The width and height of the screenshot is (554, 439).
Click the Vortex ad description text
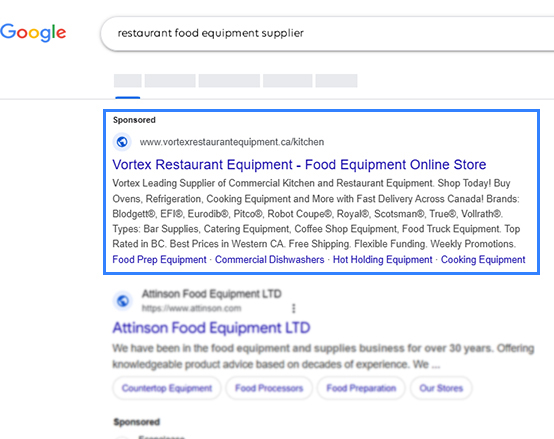click(316, 214)
